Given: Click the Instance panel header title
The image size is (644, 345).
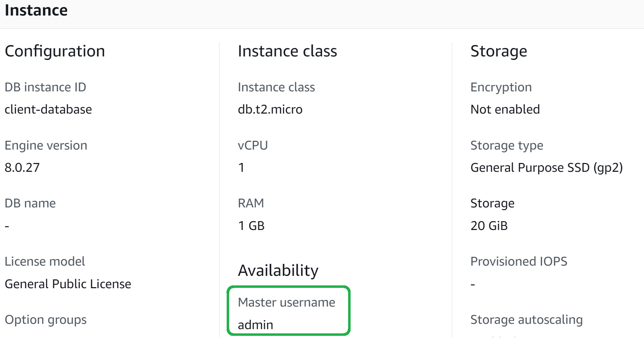Looking at the screenshot, I should click(36, 10).
